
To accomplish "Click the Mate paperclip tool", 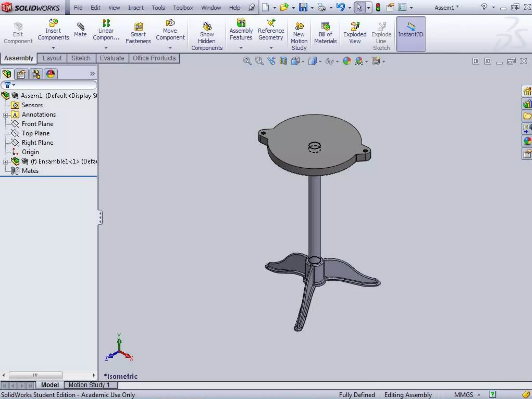I will 80,29.
